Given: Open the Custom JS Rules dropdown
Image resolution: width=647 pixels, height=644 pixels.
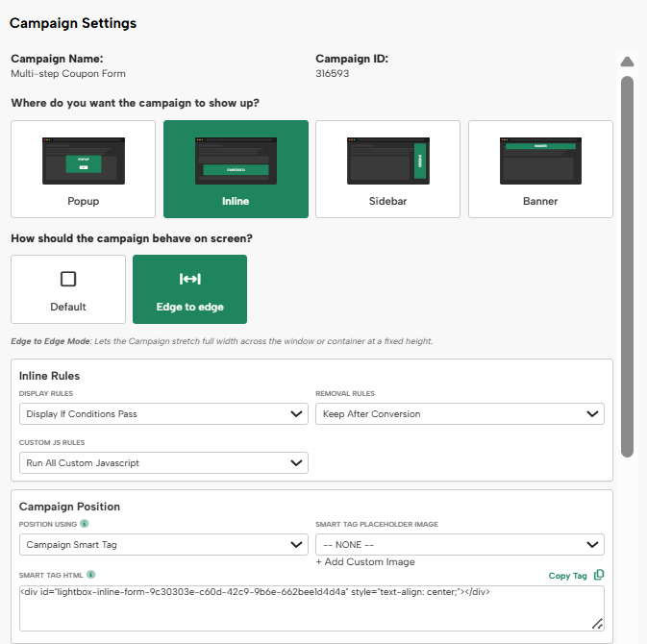Looking at the screenshot, I should coord(163,463).
